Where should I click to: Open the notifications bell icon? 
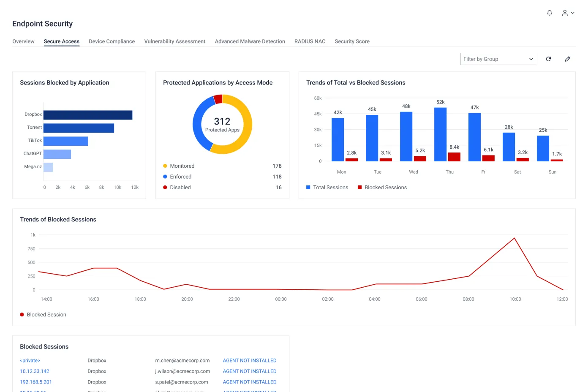click(549, 13)
